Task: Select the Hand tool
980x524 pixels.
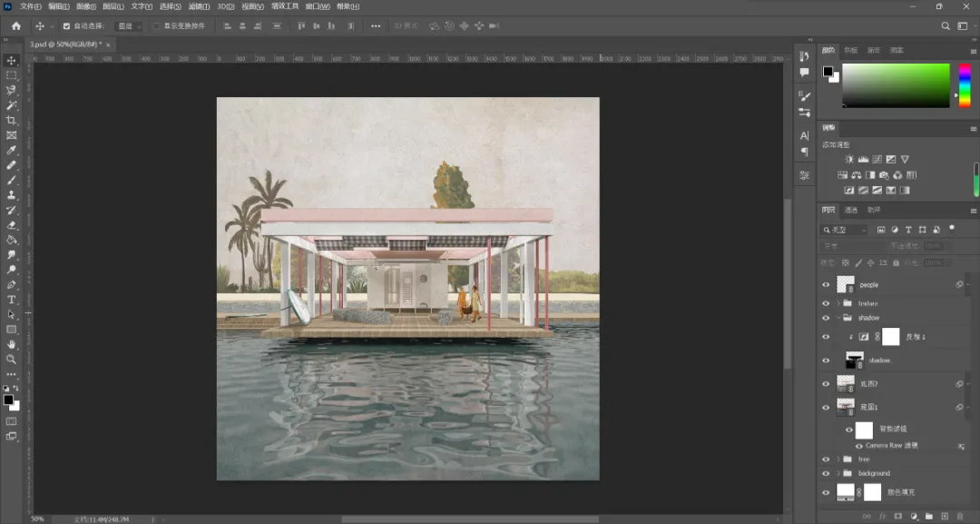Action: (11, 344)
